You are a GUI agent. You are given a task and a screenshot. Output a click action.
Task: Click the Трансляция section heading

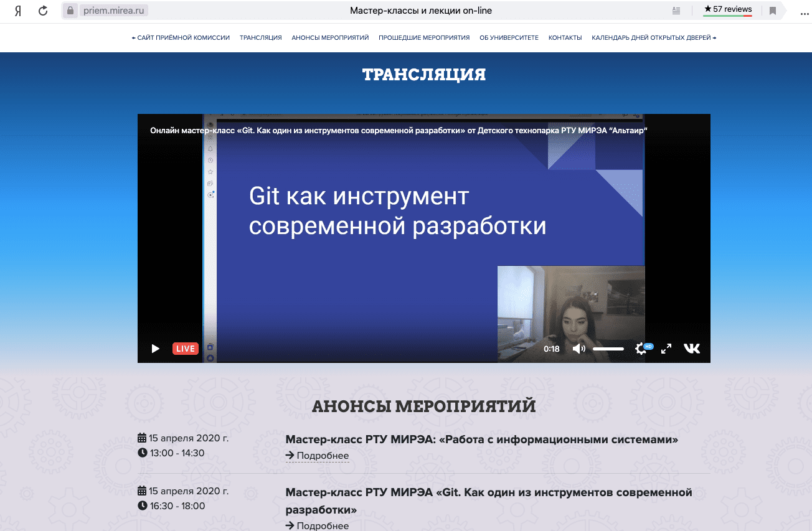click(424, 75)
